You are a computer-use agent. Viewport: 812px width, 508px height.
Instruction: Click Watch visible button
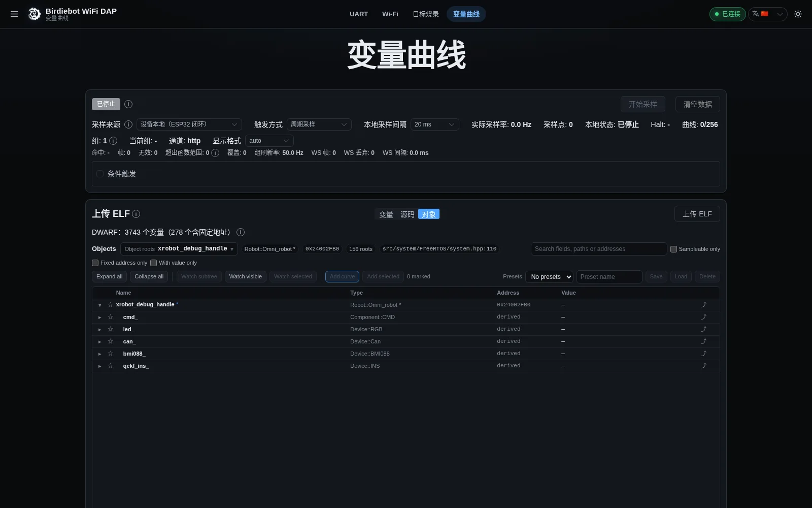click(246, 277)
